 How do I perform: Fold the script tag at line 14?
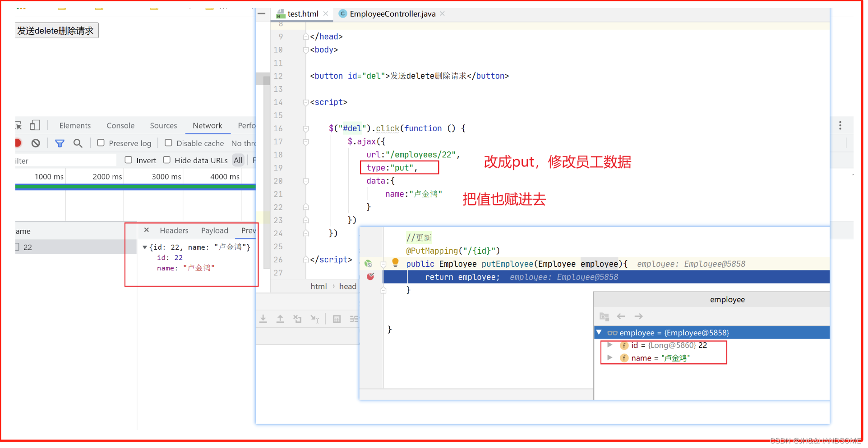[306, 102]
